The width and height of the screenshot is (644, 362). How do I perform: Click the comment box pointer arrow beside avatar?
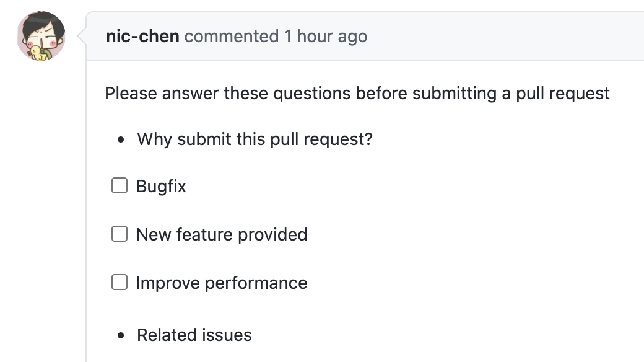(x=82, y=36)
